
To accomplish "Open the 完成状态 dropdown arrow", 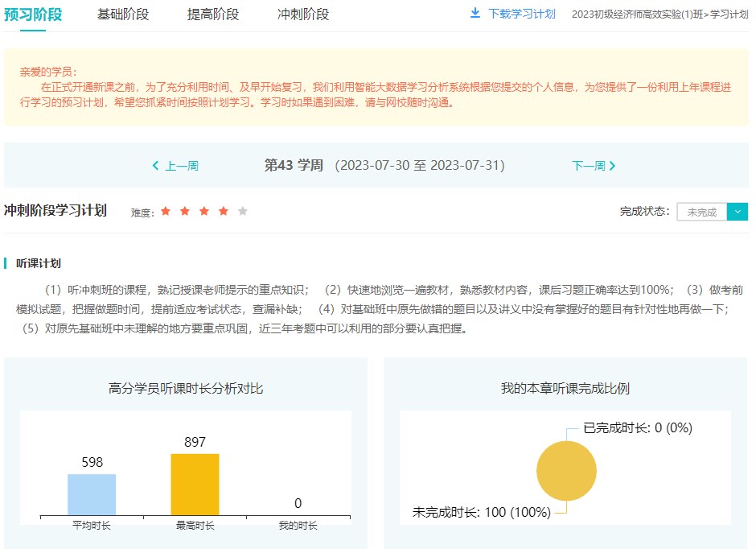I will coord(738,212).
